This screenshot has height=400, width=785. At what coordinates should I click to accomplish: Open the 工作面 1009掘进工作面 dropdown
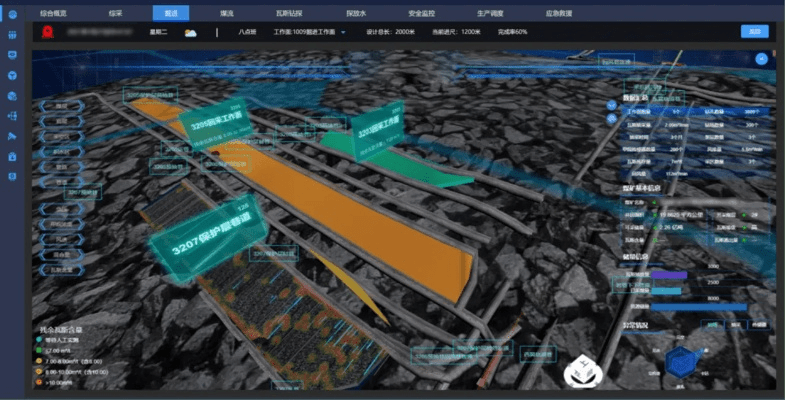tap(309, 33)
